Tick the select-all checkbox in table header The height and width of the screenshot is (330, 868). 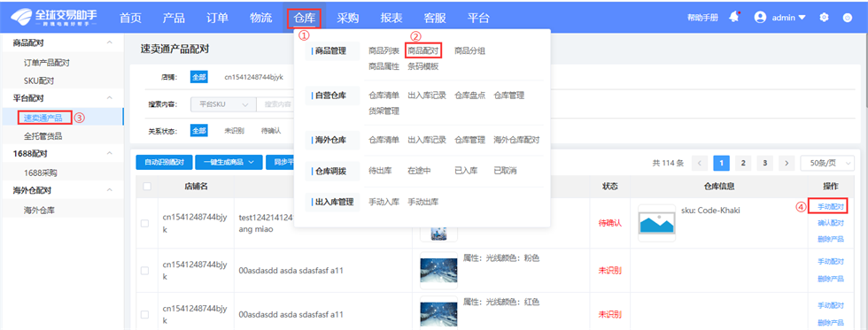tap(147, 187)
